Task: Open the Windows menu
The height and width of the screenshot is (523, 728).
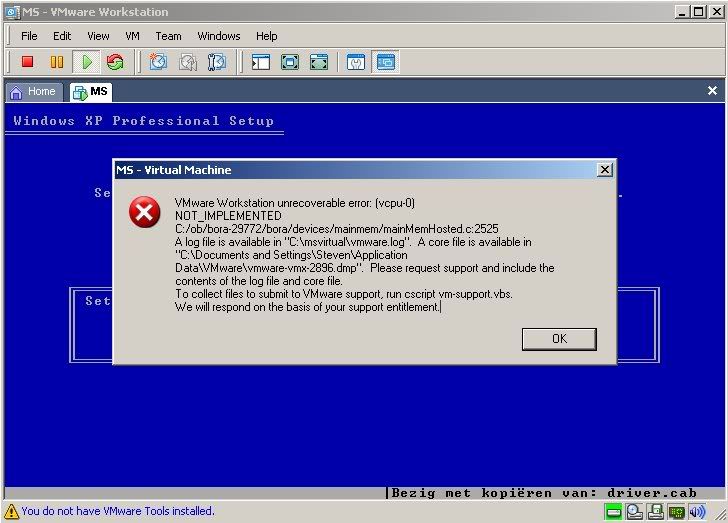Action: [219, 36]
